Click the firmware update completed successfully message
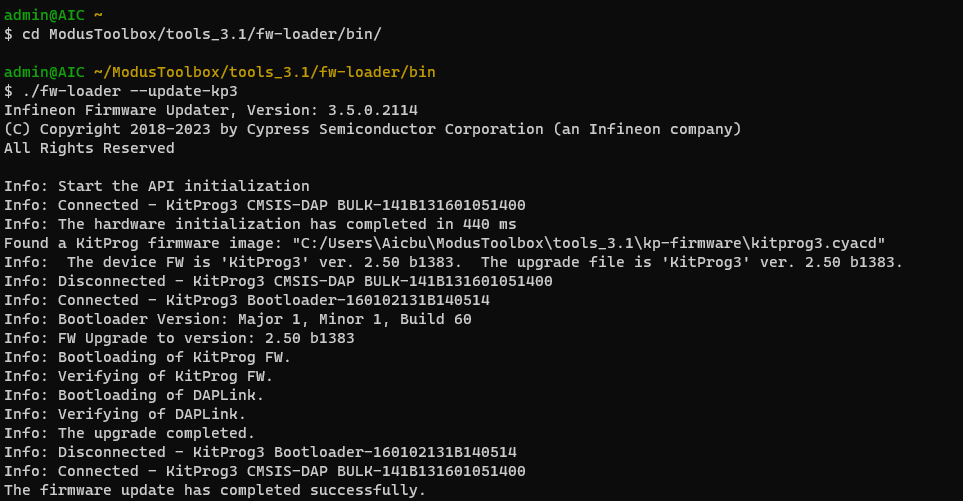The width and height of the screenshot is (963, 501). tap(215, 490)
